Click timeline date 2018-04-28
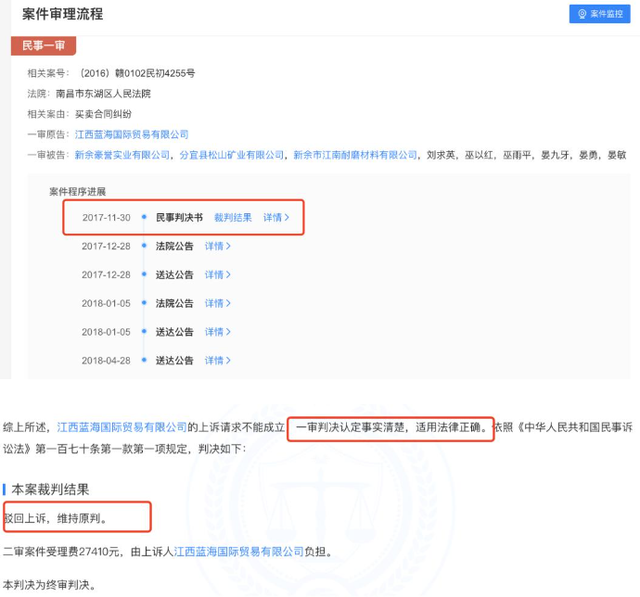 [106, 360]
